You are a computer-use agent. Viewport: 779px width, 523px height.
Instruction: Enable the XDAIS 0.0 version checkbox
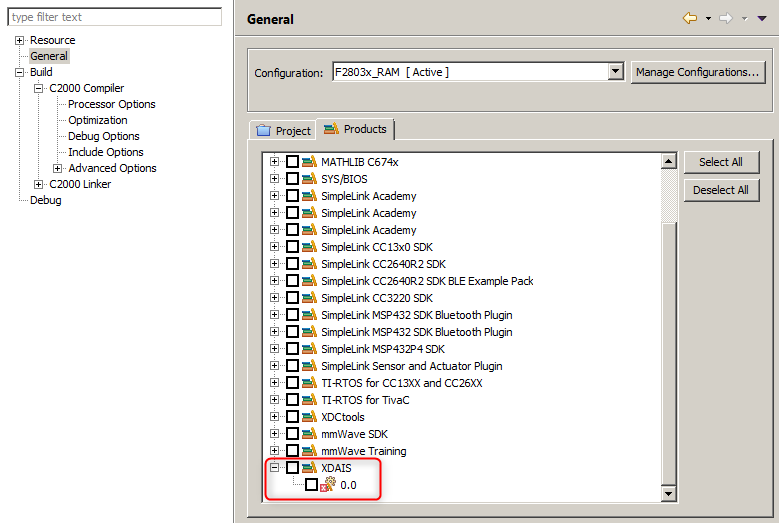click(x=311, y=484)
